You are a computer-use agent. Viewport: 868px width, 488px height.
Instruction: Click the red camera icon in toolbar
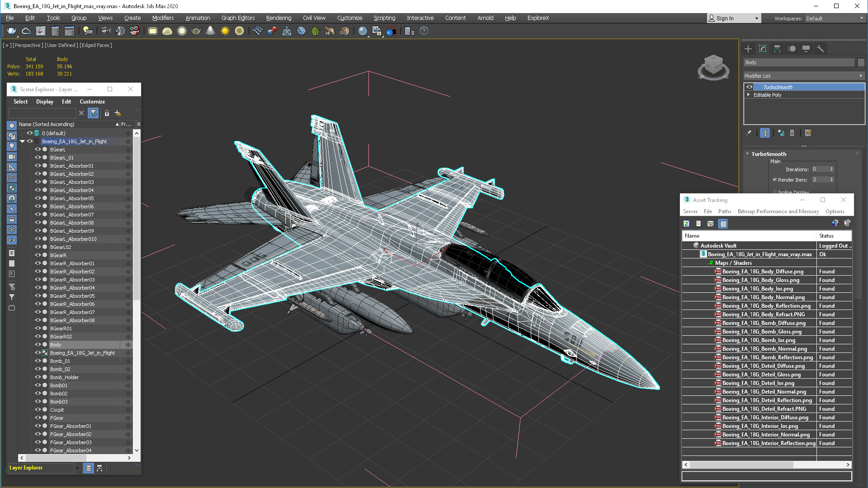(134, 31)
